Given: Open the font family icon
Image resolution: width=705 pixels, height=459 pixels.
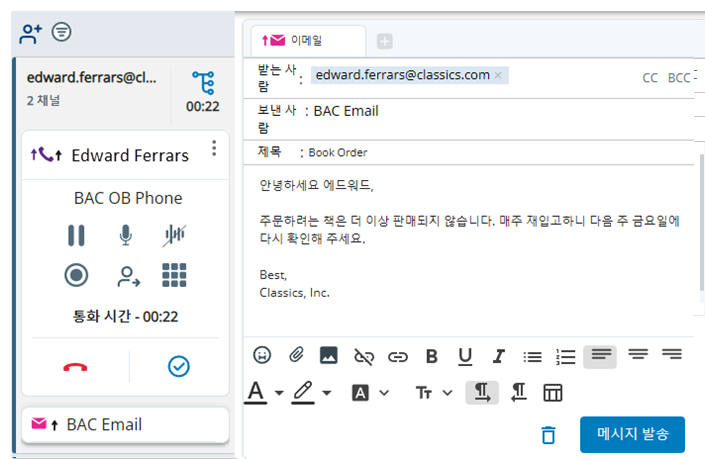Looking at the screenshot, I should click(x=360, y=393).
